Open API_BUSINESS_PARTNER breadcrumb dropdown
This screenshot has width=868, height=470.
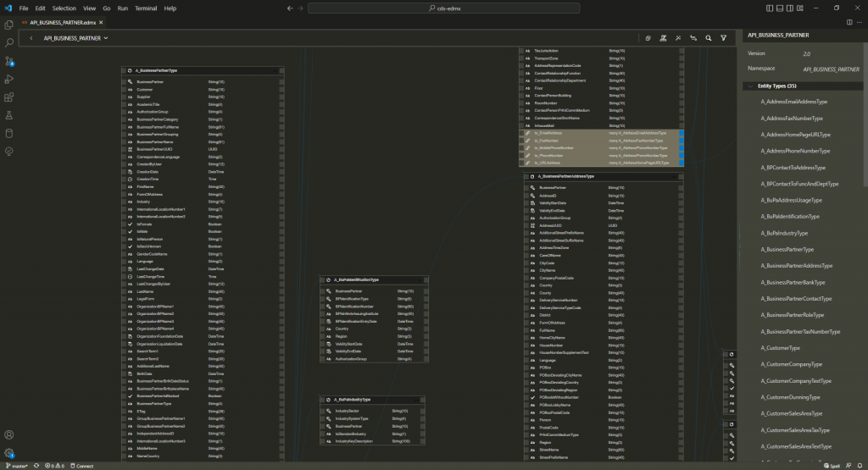(x=75, y=38)
